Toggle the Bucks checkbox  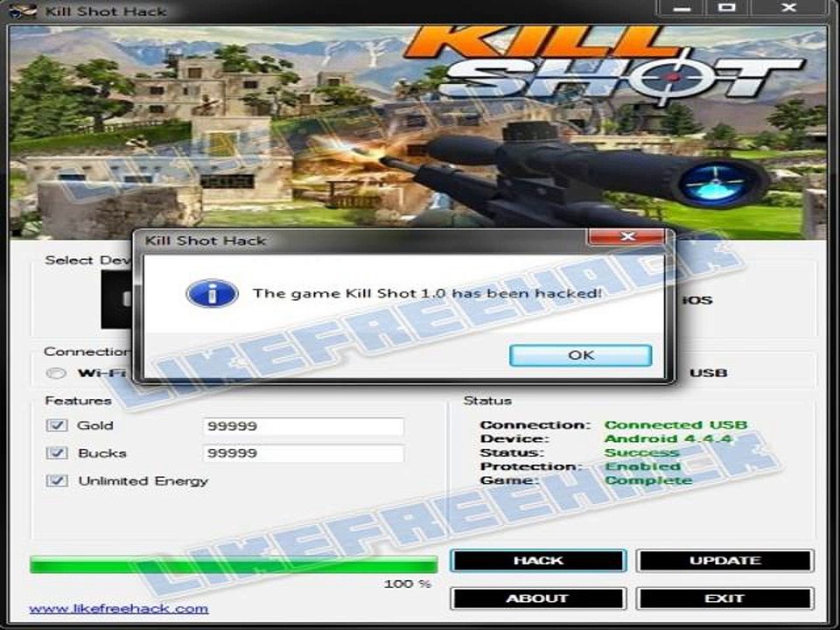[57, 452]
